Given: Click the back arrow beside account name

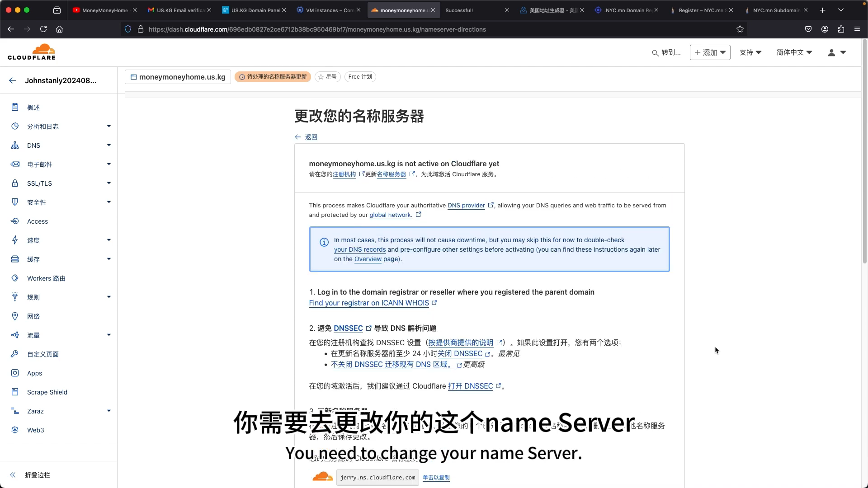Looking at the screenshot, I should pos(13,80).
